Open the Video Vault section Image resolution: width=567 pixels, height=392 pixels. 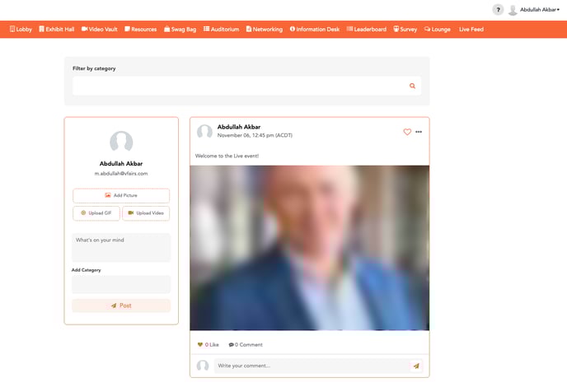(x=100, y=30)
